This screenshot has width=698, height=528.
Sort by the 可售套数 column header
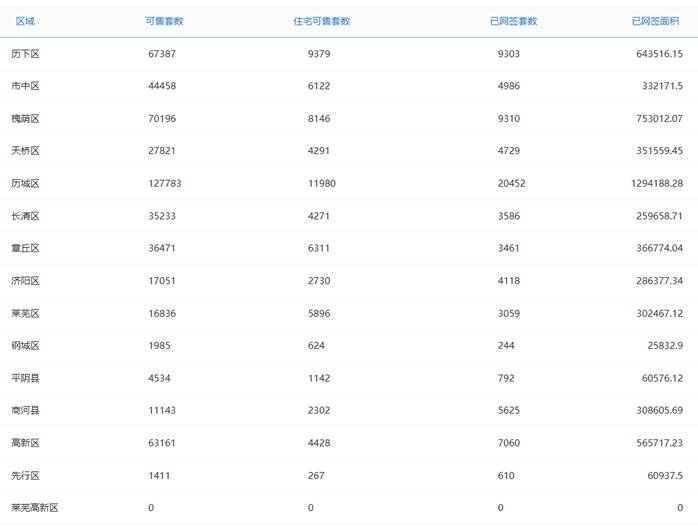[163, 21]
